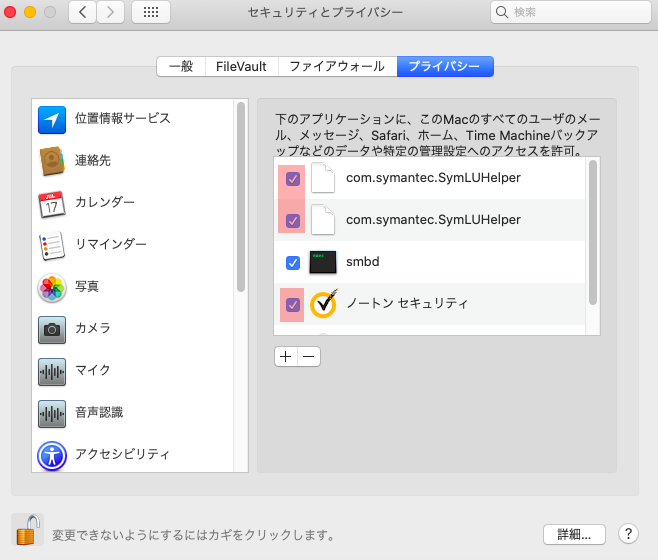Image resolution: width=658 pixels, height=560 pixels.
Task: Click the Calendar icon in sidebar
Action: 52,203
